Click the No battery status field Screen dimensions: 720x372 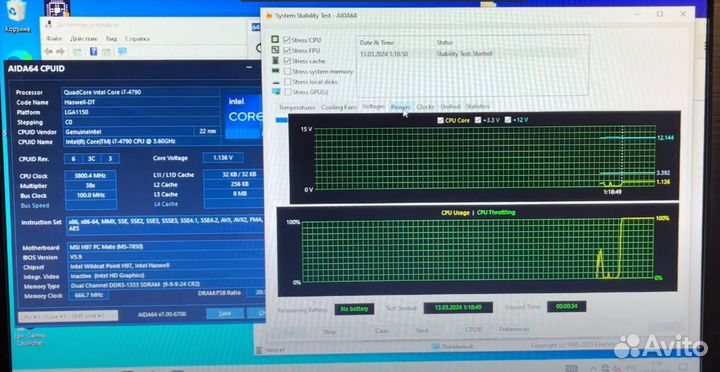click(354, 309)
